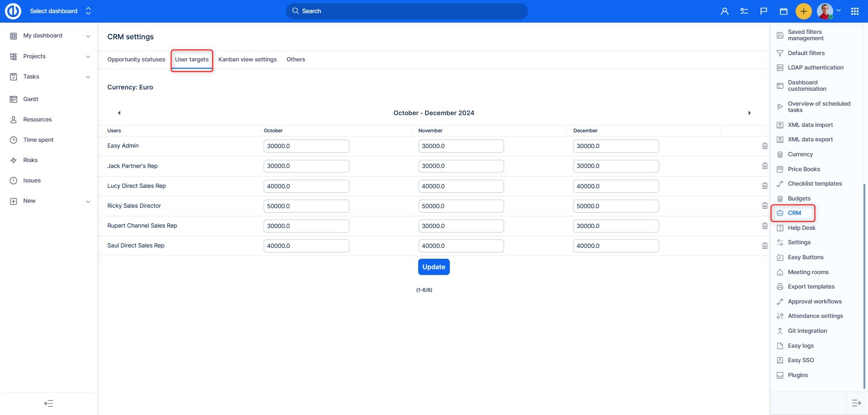Open the Opportunity statuses tab
The width and height of the screenshot is (868, 415).
point(136,60)
